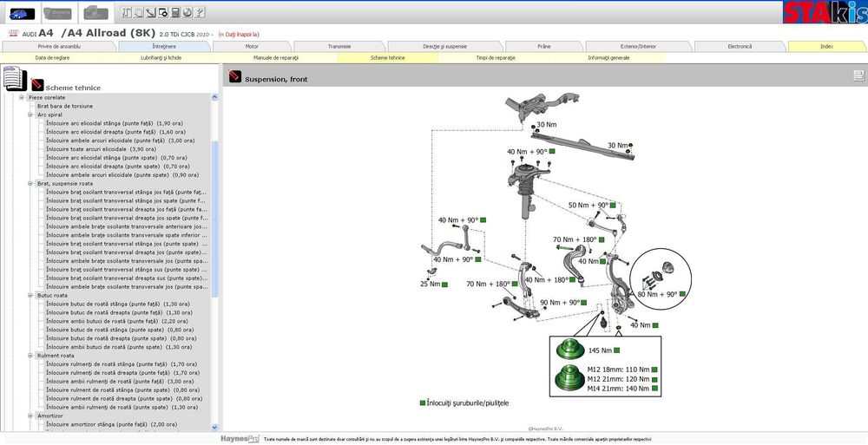Open the Smart module in top bar

[57, 13]
